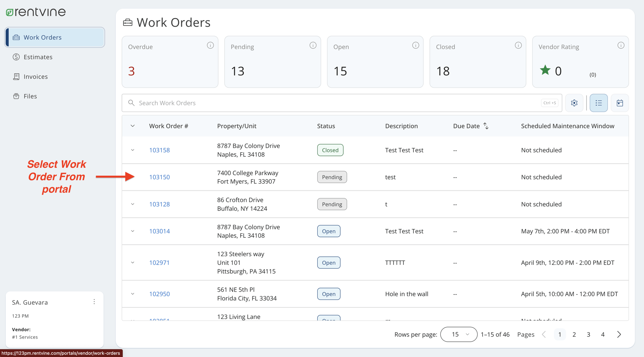Open the Invoices section
The height and width of the screenshot is (357, 644).
(35, 76)
